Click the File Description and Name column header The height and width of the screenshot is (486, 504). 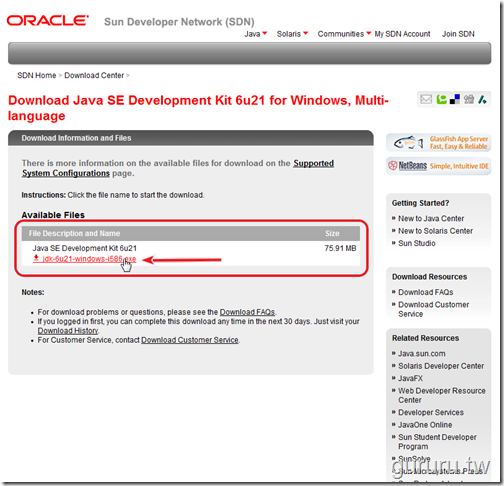tap(74, 233)
